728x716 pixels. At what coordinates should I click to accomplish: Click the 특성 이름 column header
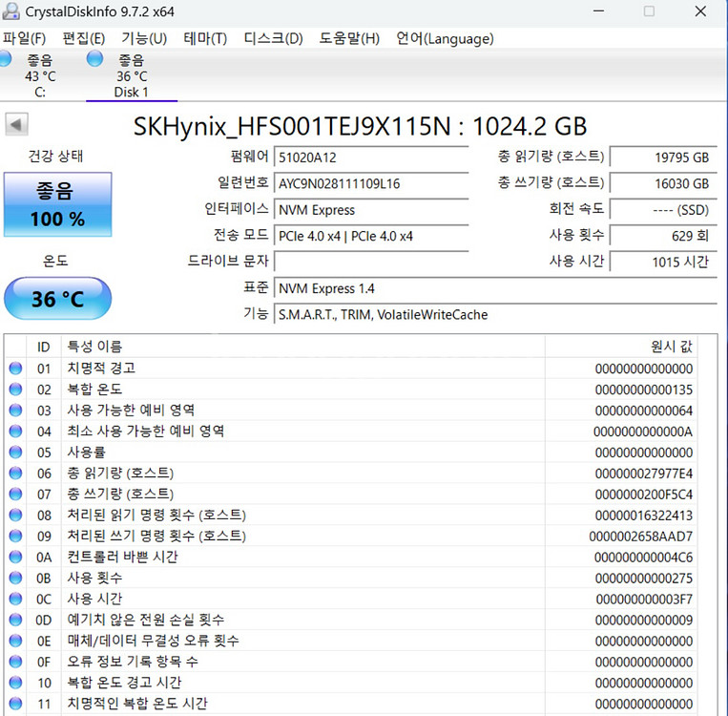[303, 347]
